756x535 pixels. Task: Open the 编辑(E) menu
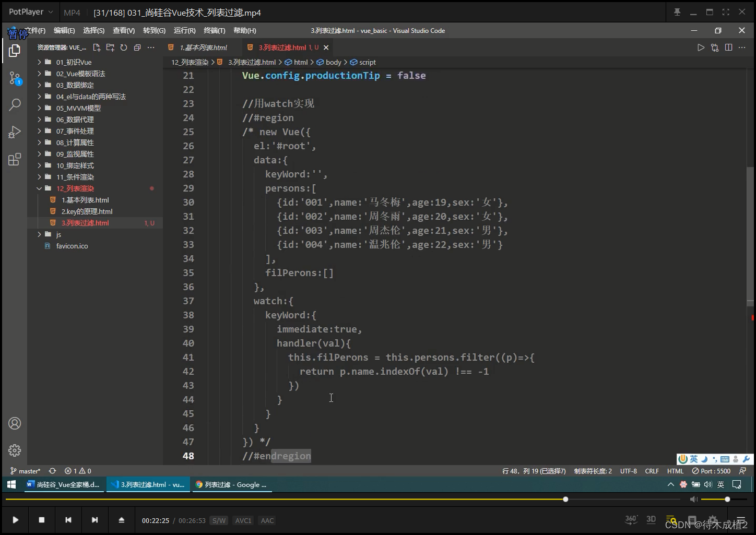[64, 31]
